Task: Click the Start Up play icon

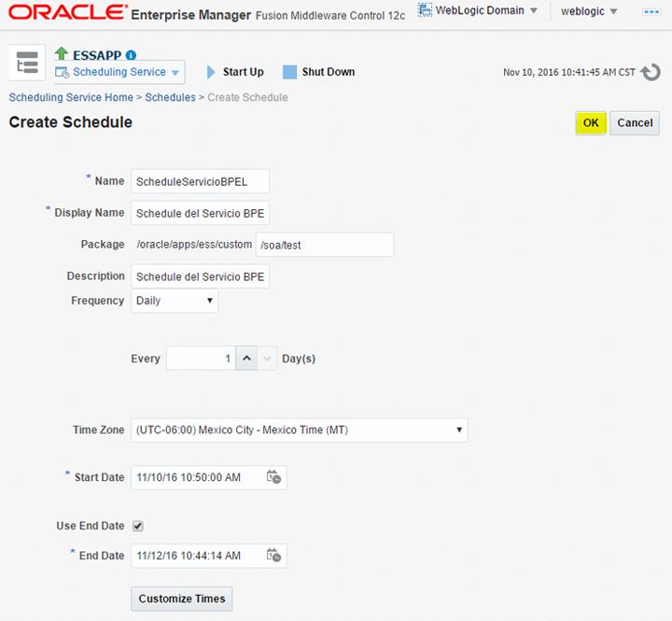Action: pyautogui.click(x=211, y=72)
